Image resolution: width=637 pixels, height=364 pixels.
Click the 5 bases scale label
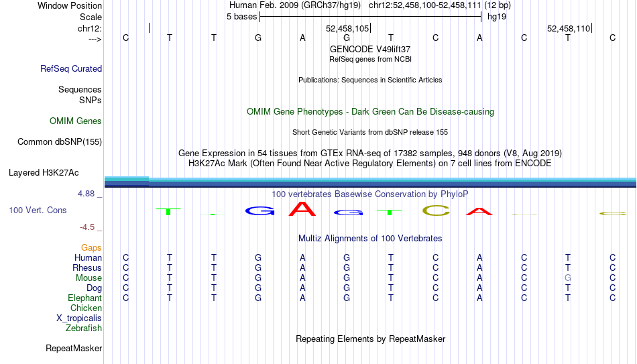pyautogui.click(x=241, y=17)
